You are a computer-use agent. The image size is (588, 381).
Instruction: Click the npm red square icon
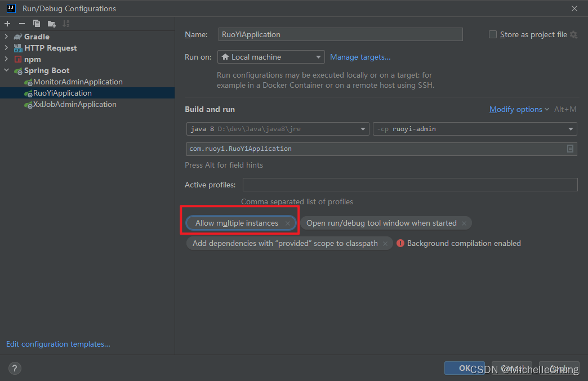tap(18, 59)
